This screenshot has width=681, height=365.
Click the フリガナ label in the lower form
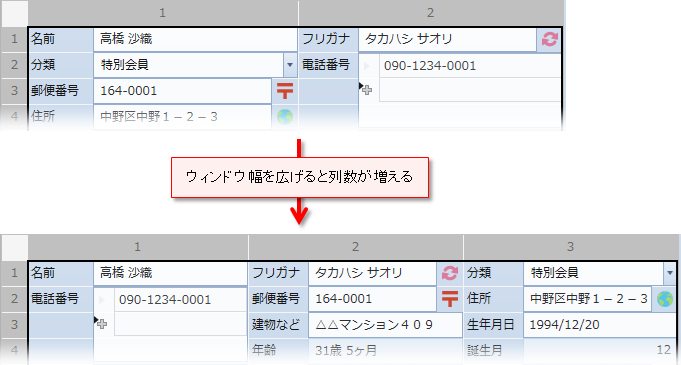point(276,273)
